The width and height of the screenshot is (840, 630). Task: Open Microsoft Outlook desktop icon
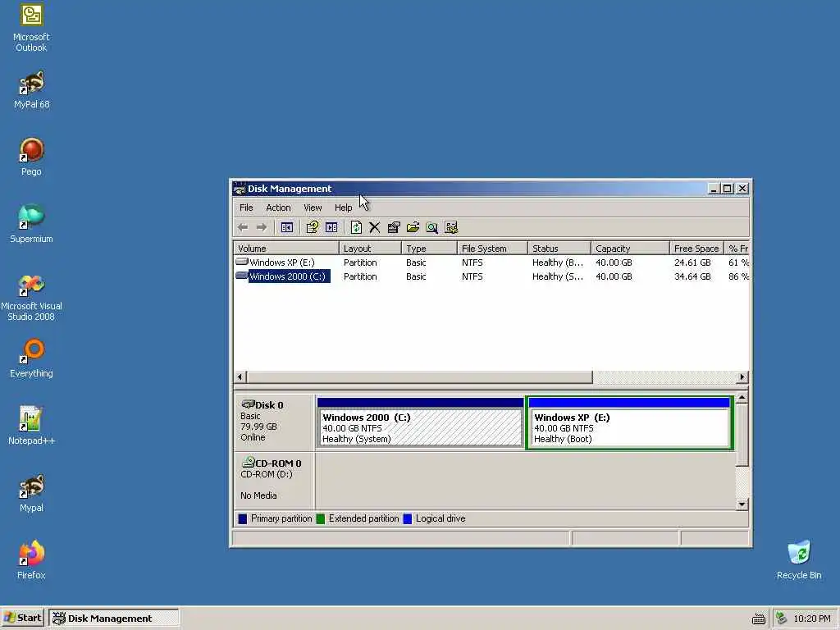click(x=31, y=28)
